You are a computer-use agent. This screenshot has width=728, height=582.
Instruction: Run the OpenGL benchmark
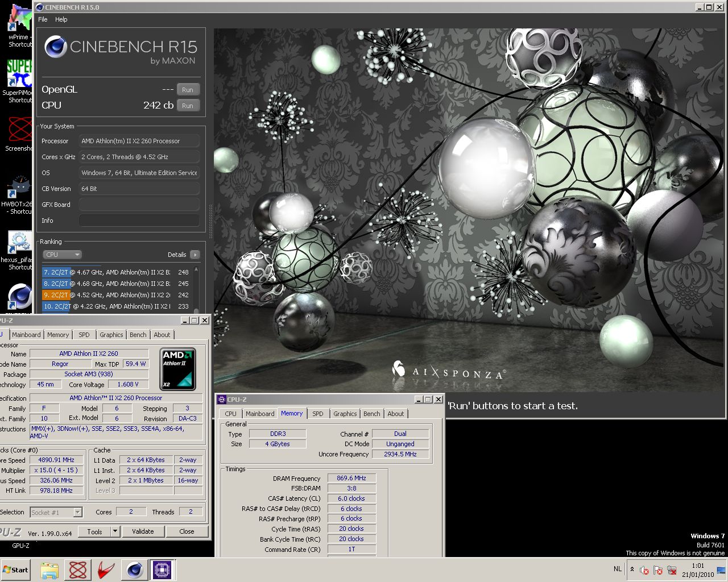point(188,90)
